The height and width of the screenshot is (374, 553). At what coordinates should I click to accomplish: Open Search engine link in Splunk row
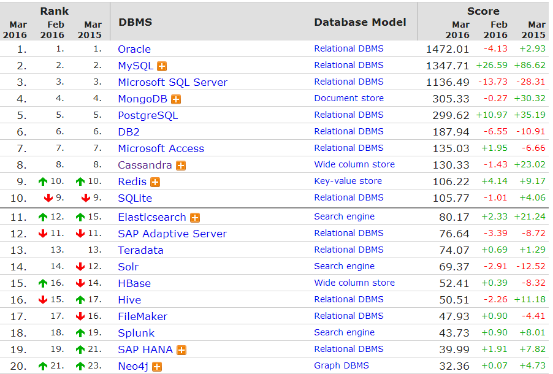(344, 332)
